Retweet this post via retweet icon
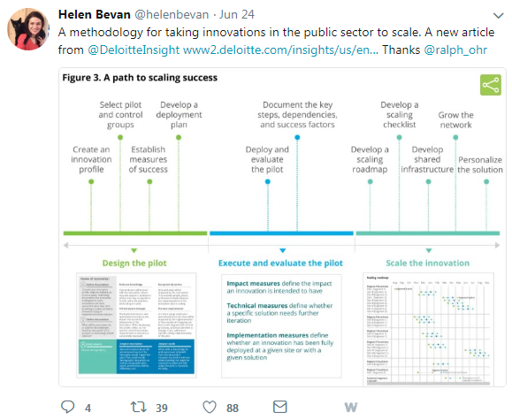Image resolution: width=512 pixels, height=420 pixels. pos(139,407)
